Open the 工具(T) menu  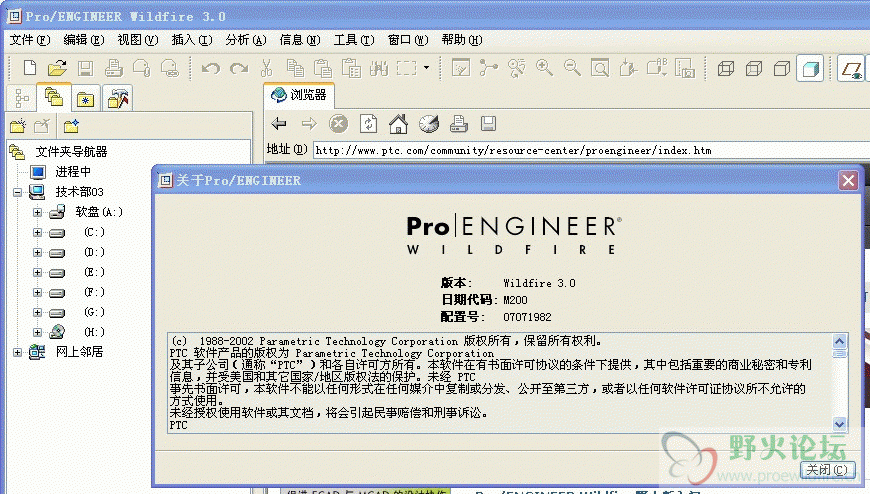(x=354, y=39)
